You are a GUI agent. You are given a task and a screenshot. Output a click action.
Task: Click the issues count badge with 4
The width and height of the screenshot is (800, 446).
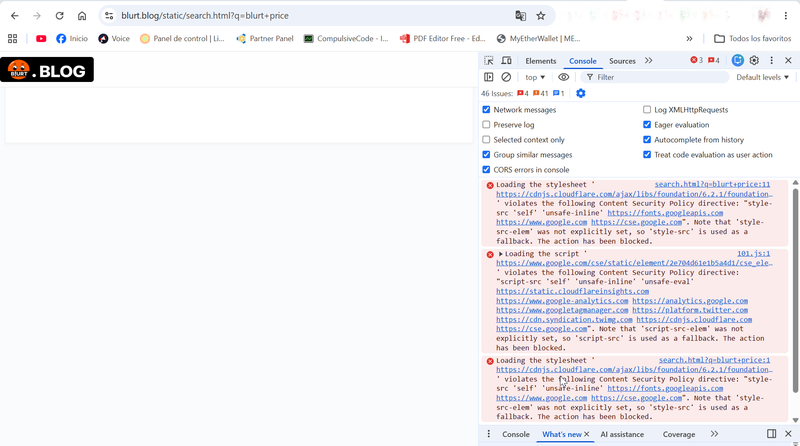[x=714, y=60]
